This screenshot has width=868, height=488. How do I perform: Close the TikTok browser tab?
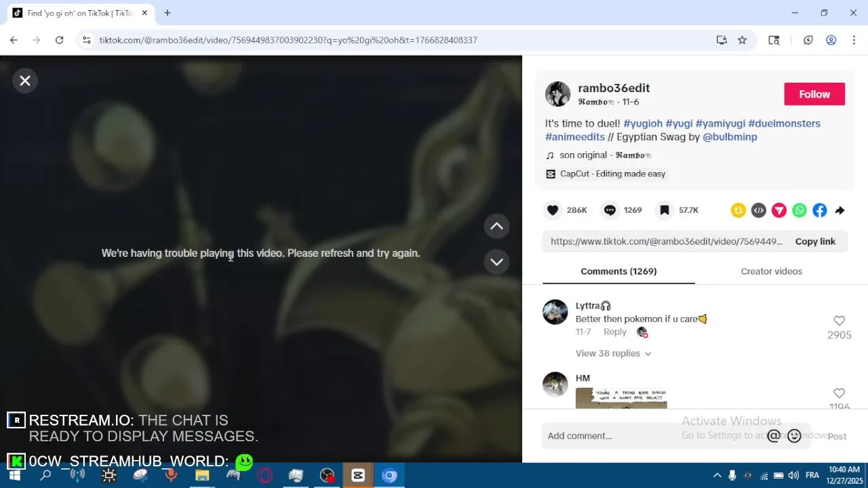144,13
